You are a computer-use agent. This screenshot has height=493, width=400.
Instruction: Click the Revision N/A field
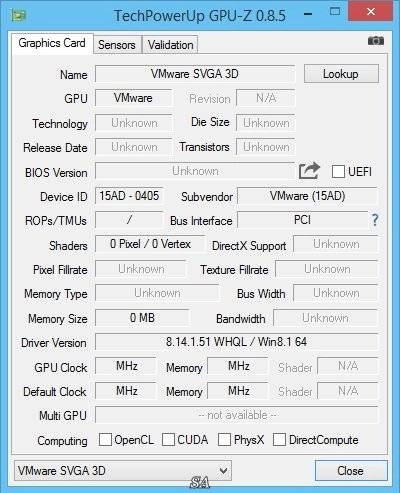tap(266, 98)
